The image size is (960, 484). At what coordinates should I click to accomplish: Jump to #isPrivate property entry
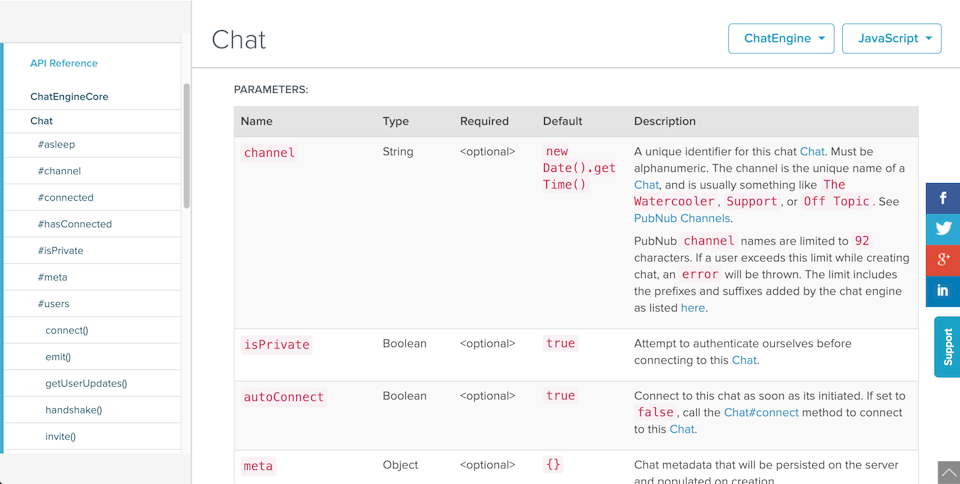[x=60, y=251]
